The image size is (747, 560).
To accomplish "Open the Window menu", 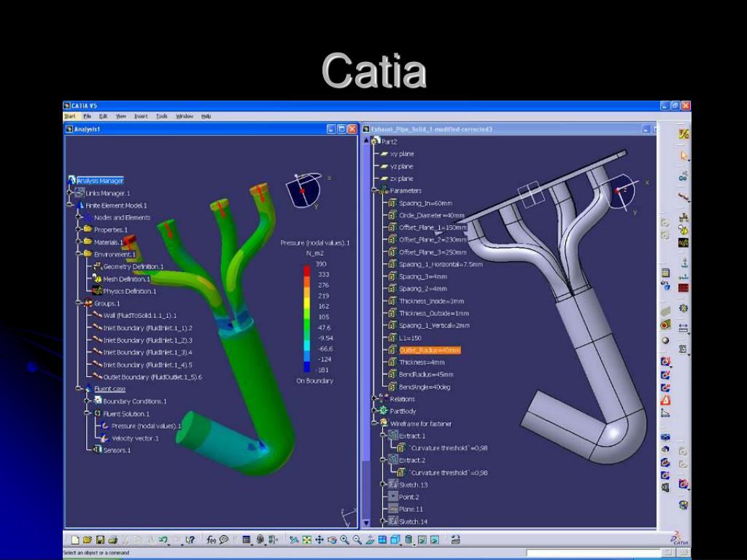I will pos(185,116).
